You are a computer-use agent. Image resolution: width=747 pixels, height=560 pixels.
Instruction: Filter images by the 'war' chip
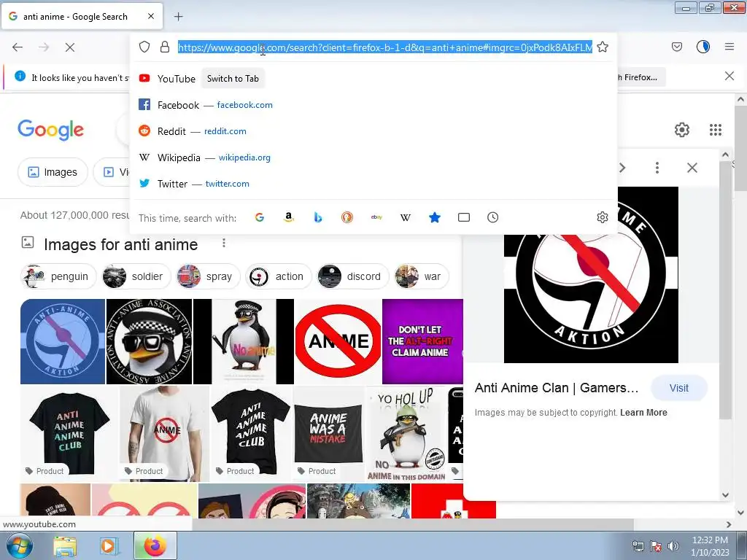(x=421, y=276)
